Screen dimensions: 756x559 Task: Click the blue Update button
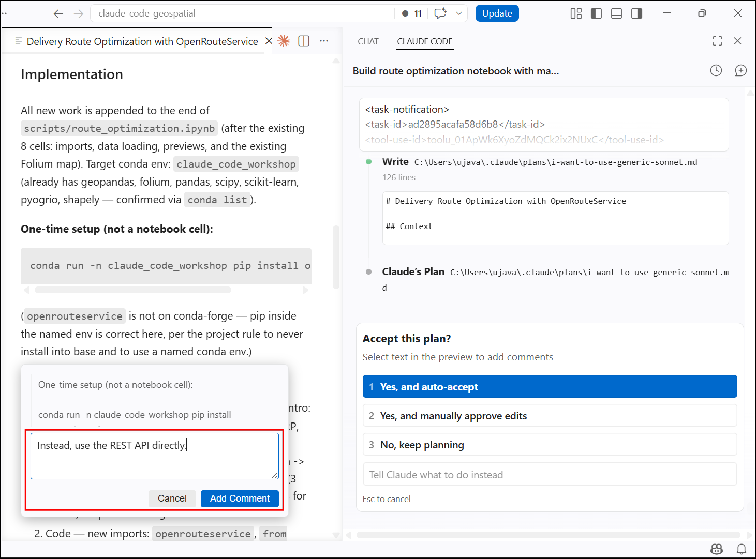497,13
